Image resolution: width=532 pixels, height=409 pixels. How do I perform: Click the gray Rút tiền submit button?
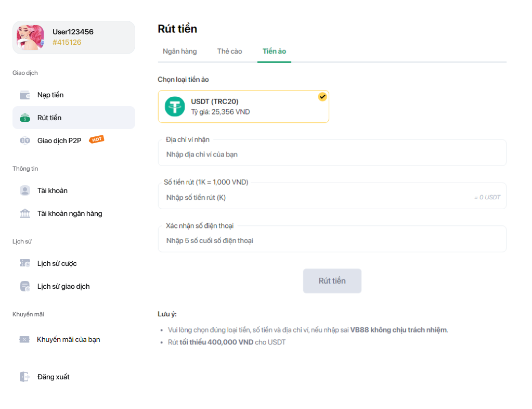pos(332,280)
